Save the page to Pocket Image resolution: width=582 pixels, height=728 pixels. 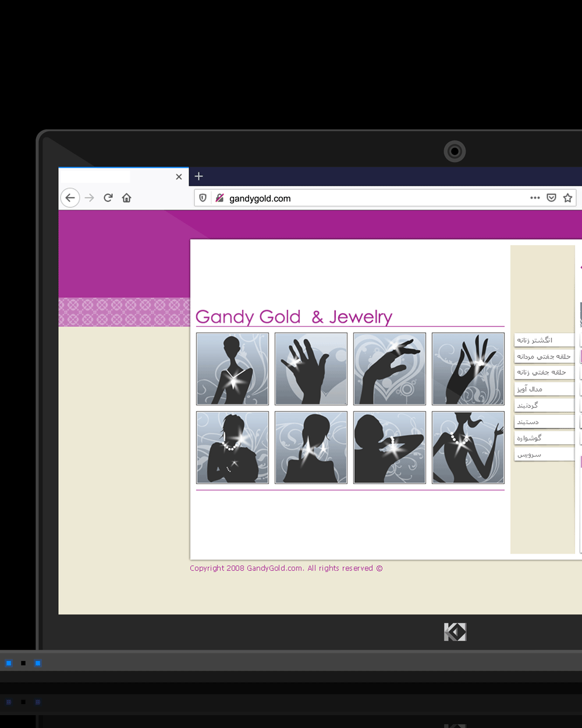pos(551,198)
